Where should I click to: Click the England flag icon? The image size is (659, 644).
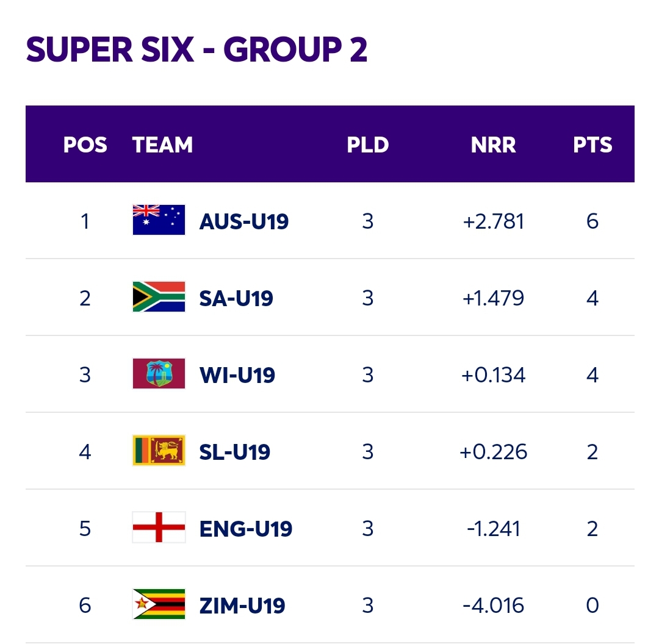pos(159,528)
